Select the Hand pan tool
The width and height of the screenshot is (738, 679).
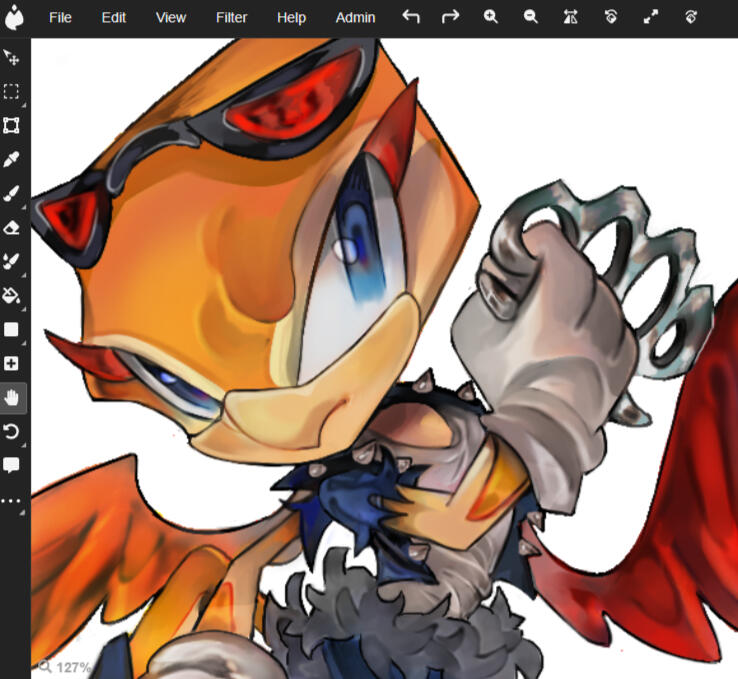pos(12,398)
